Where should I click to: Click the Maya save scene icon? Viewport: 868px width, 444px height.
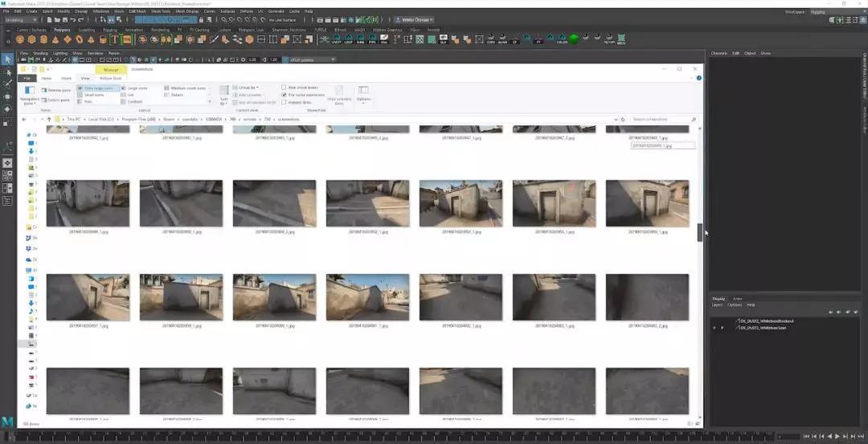(65, 20)
